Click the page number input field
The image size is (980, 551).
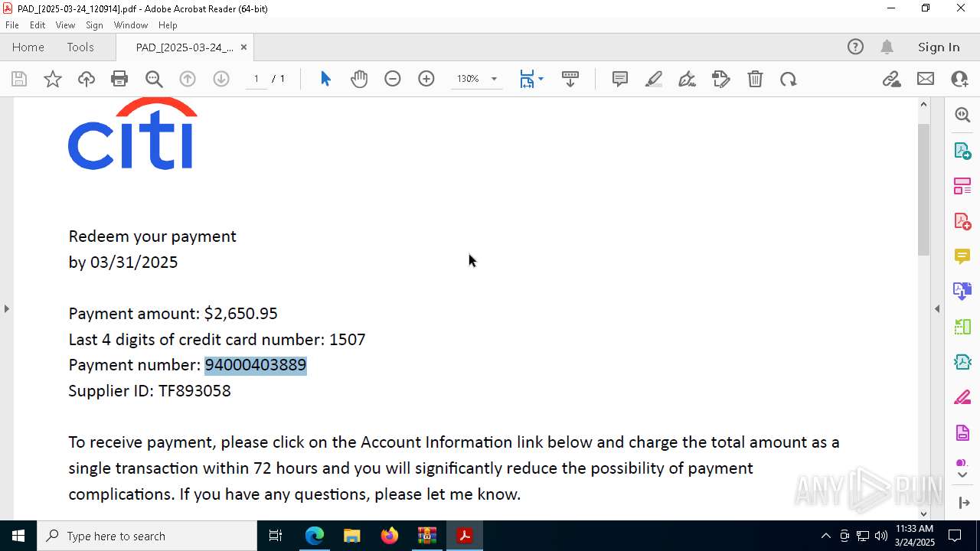tap(256, 79)
